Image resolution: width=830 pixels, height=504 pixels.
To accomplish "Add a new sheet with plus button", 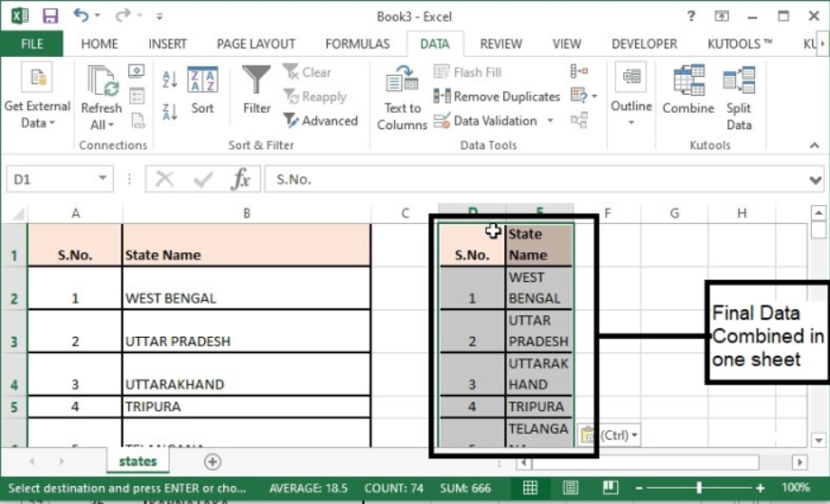I will tap(213, 461).
